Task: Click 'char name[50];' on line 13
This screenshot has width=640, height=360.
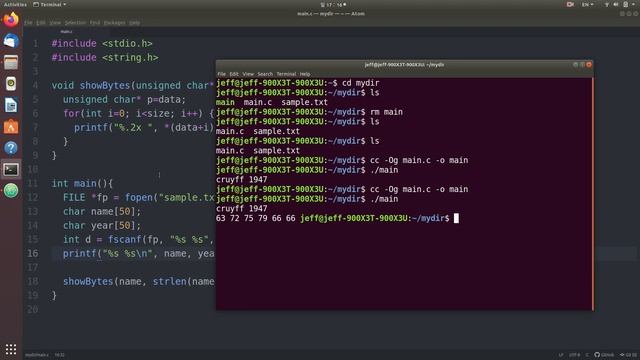Action: (102, 211)
